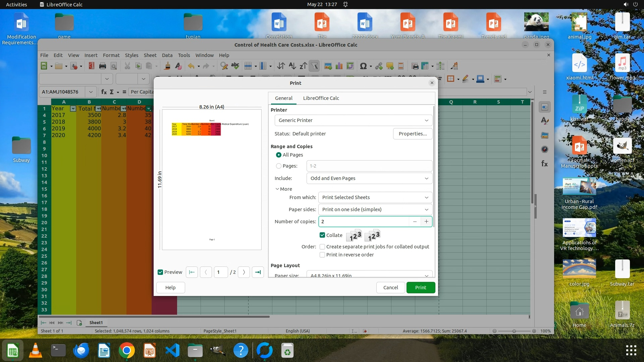This screenshot has height=362, width=644.
Task: Switch to the LibreOffice Calc tab
Action: pyautogui.click(x=321, y=98)
